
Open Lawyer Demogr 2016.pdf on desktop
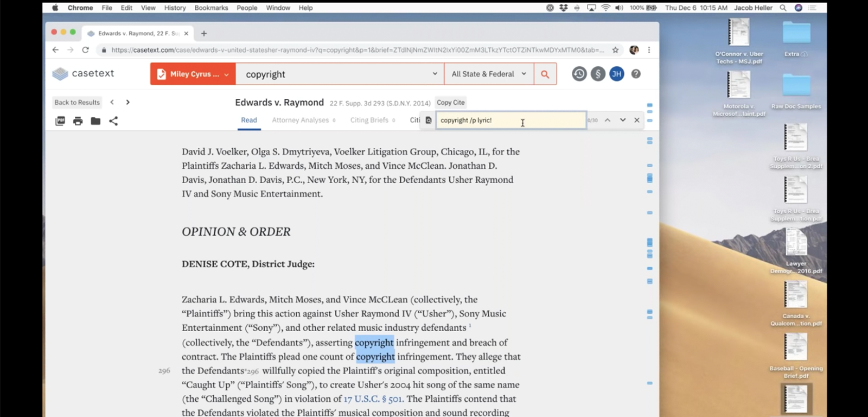pos(796,251)
